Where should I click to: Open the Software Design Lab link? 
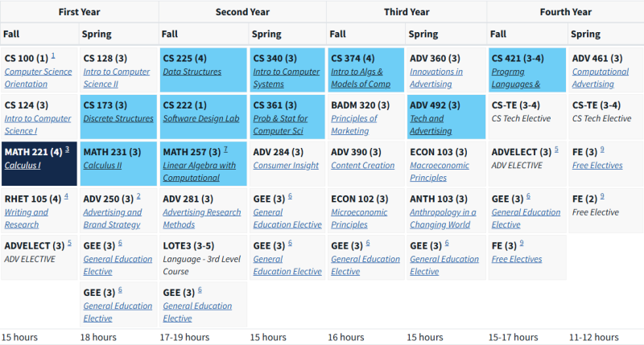coord(201,118)
